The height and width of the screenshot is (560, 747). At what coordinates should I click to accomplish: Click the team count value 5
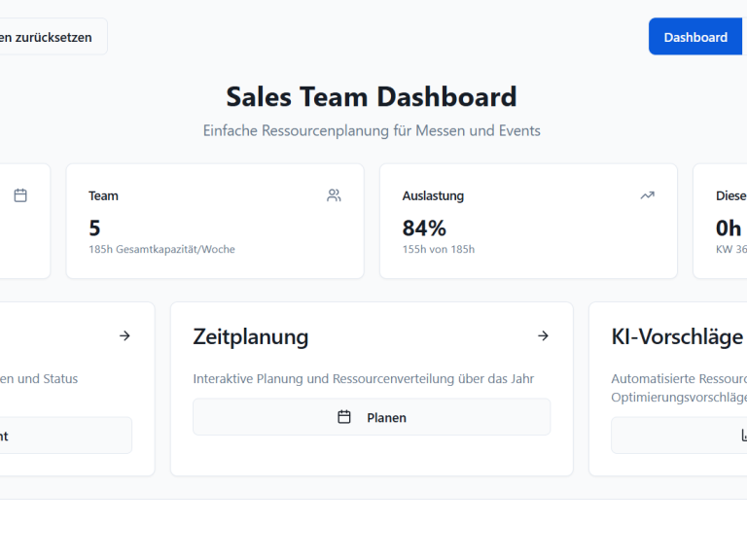click(94, 228)
